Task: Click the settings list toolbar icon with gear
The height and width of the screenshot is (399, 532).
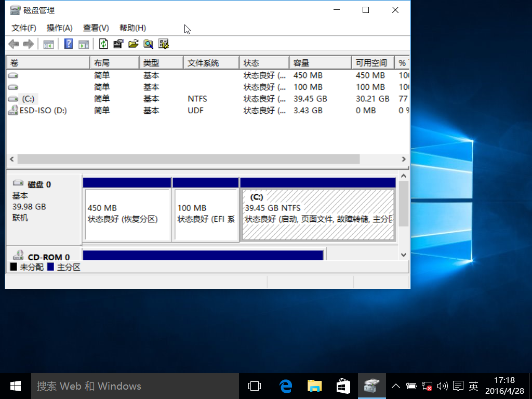Action: click(164, 44)
